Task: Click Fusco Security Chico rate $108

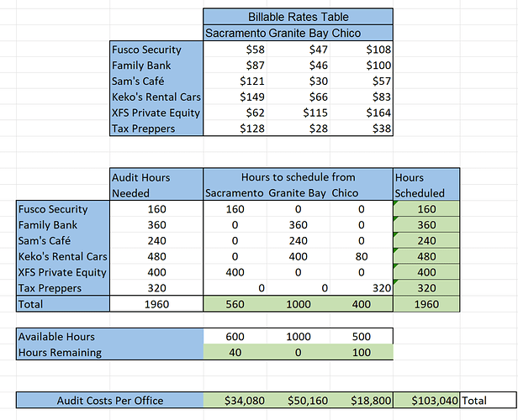Action: point(362,50)
